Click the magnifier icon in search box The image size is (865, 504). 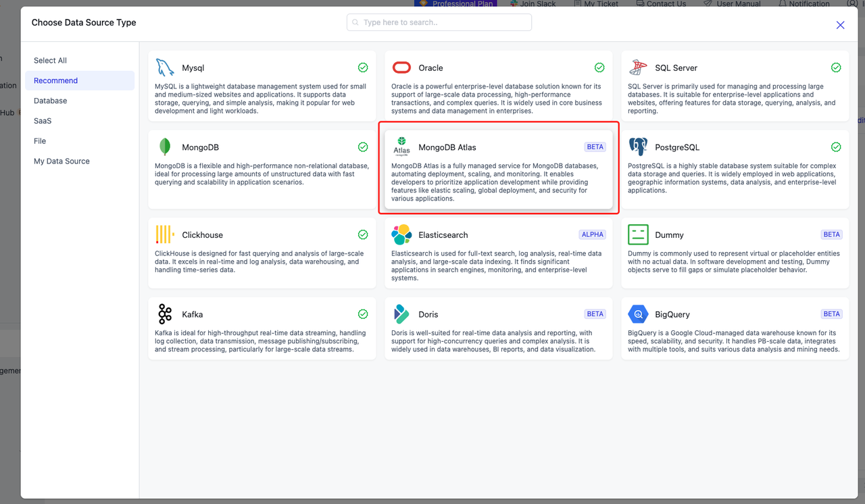coord(355,22)
